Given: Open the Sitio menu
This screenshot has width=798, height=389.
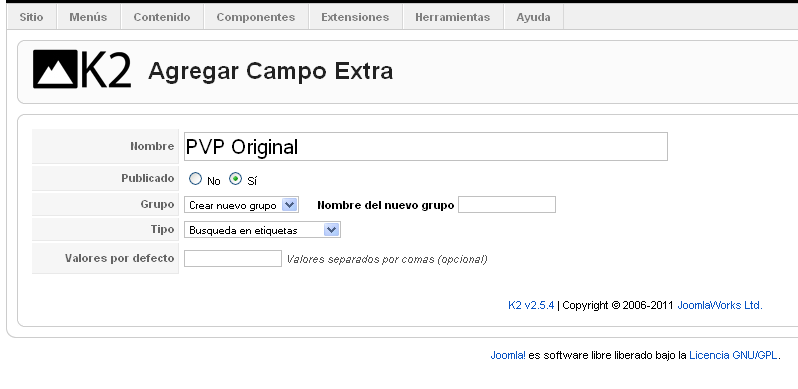Looking at the screenshot, I should point(32,17).
